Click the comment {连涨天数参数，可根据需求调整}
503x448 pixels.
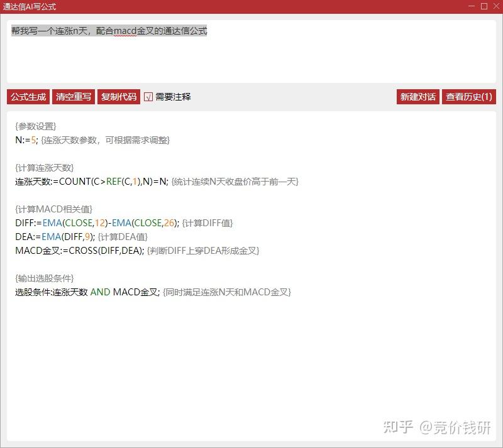tap(105, 140)
